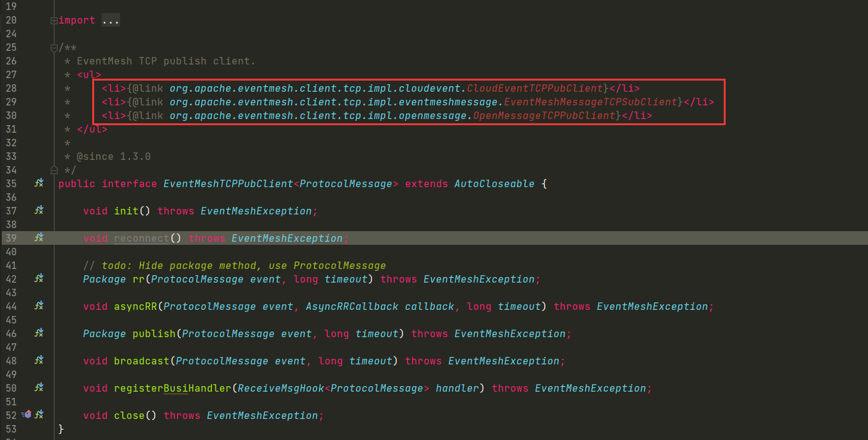Click AutoCloseable in the extends clause
The height and width of the screenshot is (440, 868).
(495, 183)
